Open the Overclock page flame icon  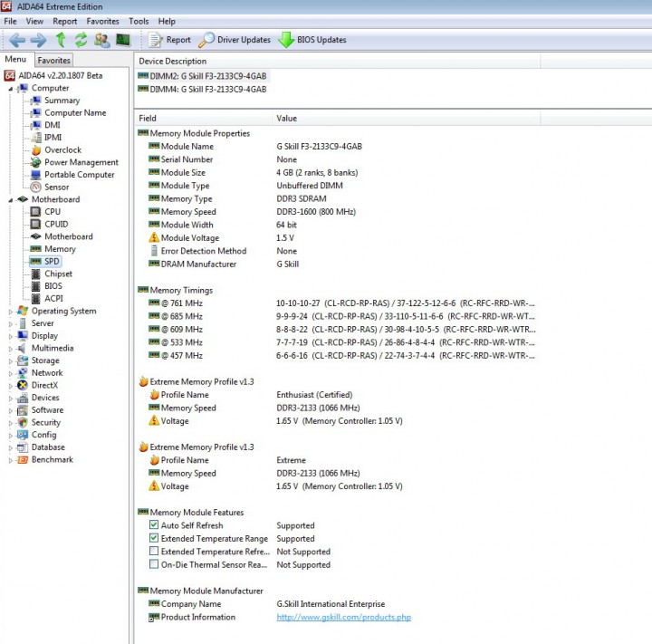[36, 149]
